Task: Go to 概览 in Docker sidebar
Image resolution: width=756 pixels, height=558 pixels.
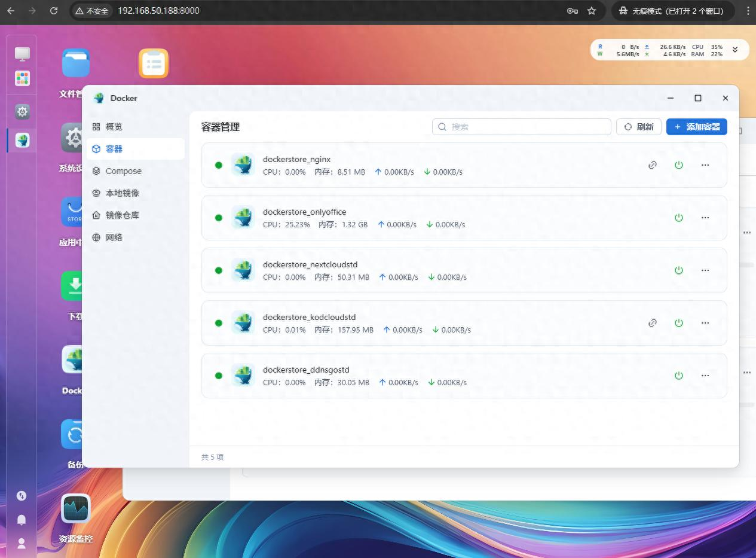Action: 136,127
